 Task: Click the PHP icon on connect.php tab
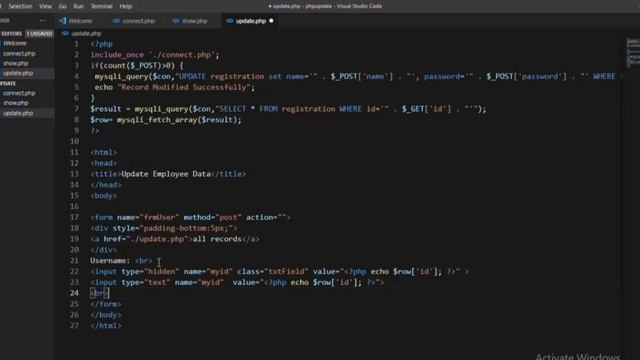[x=116, y=21]
